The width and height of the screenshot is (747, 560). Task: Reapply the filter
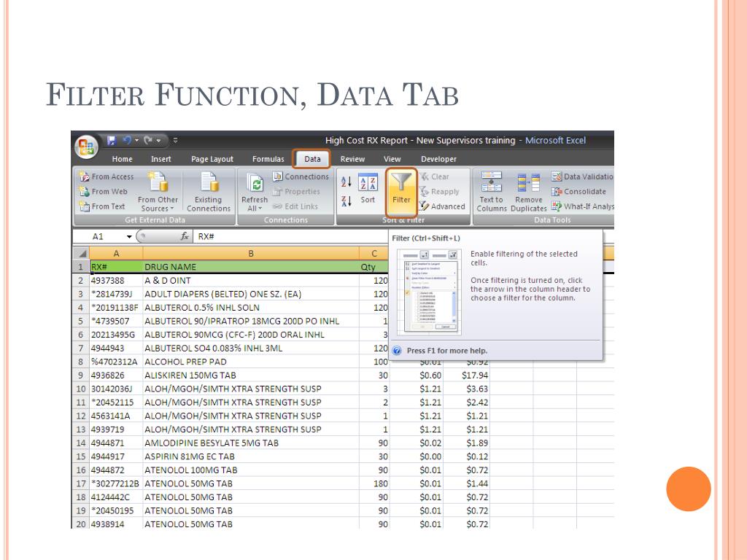(439, 192)
